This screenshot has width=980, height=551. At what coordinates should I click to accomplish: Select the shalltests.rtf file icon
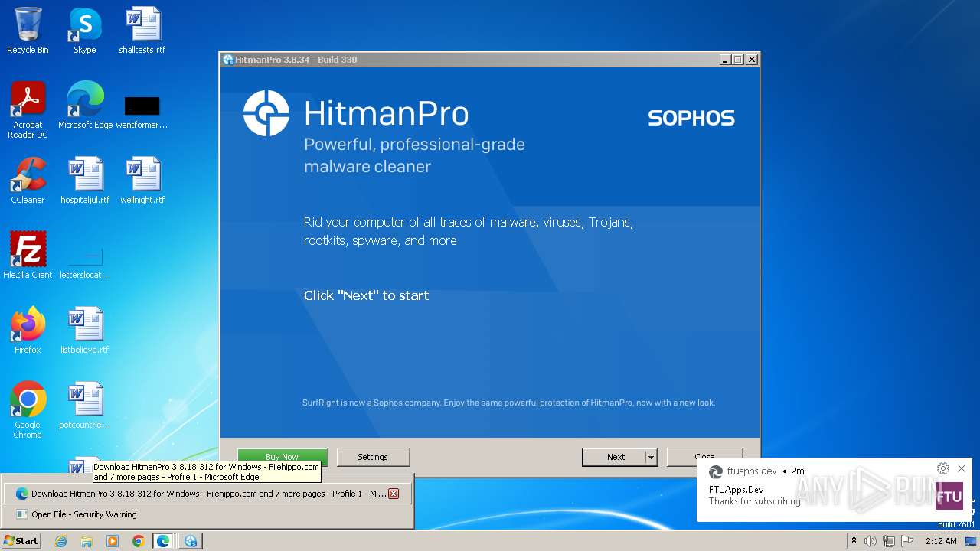142,31
